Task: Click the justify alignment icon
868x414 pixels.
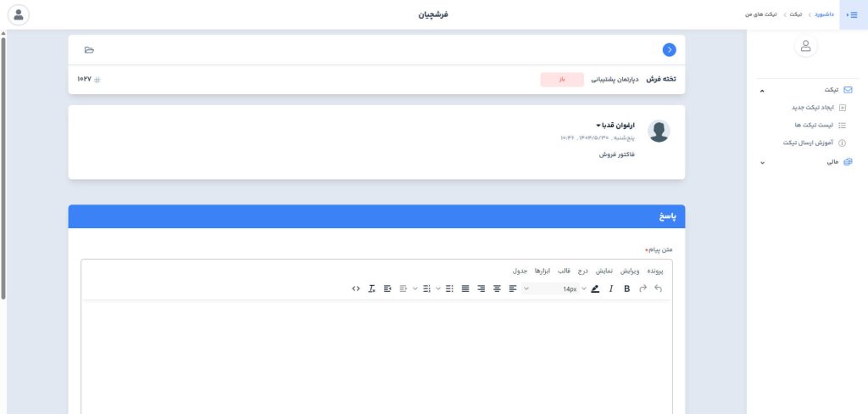Action: 465,289
